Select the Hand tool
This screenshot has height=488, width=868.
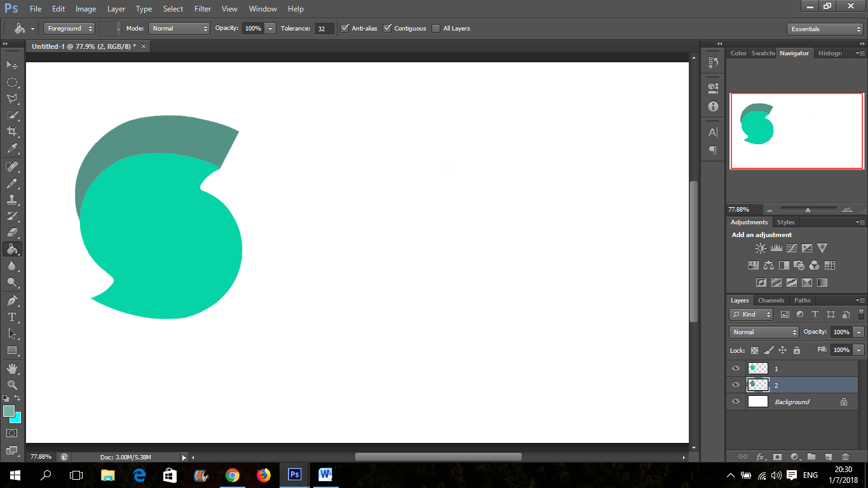(12, 368)
